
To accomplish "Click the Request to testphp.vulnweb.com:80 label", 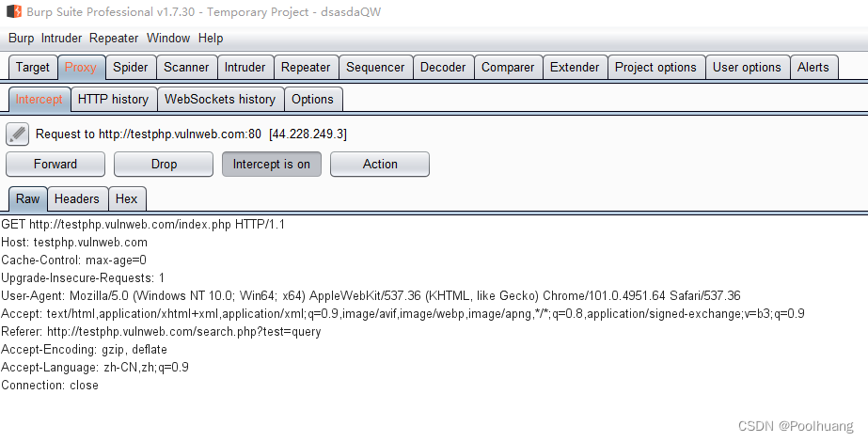I will tap(191, 134).
